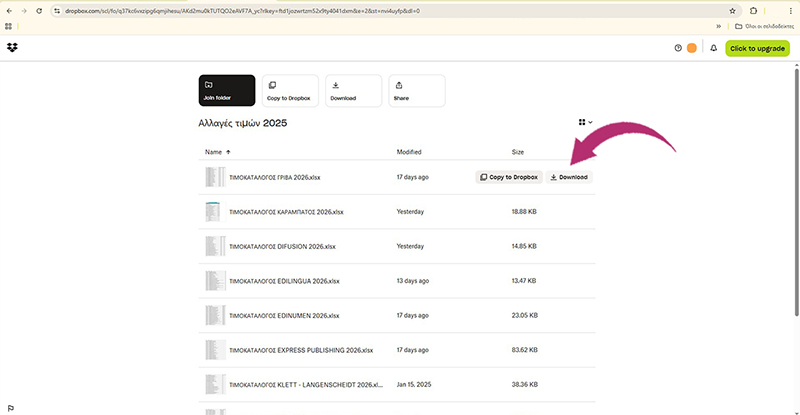Sort files by the Name column
The image size is (800, 415).
click(213, 152)
